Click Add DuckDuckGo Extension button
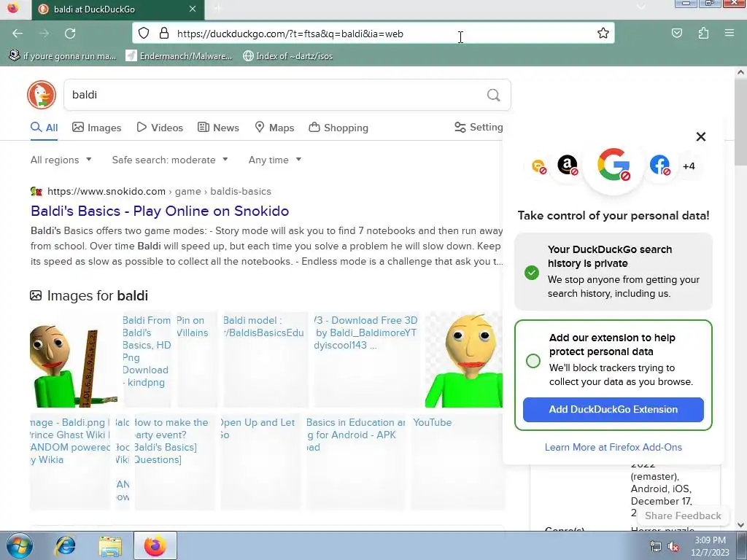This screenshot has height=560, width=747. click(x=613, y=410)
